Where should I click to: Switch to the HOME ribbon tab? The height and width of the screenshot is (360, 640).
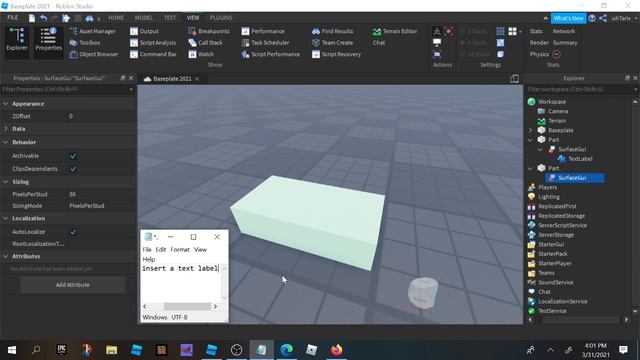click(116, 18)
